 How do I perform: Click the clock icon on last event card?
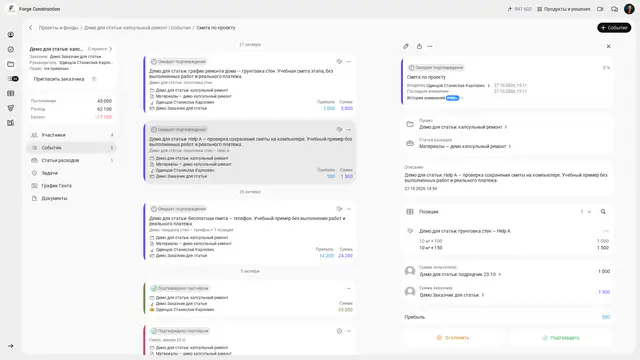(339, 331)
